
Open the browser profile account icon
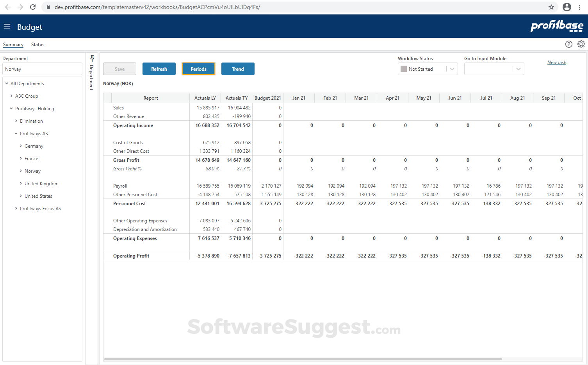pyautogui.click(x=567, y=7)
